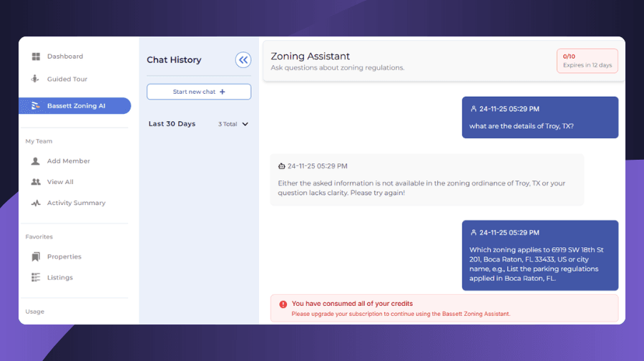Screen dimensions: 644x361
Task: Click the Dashboard grid icon
Action: 36,57
